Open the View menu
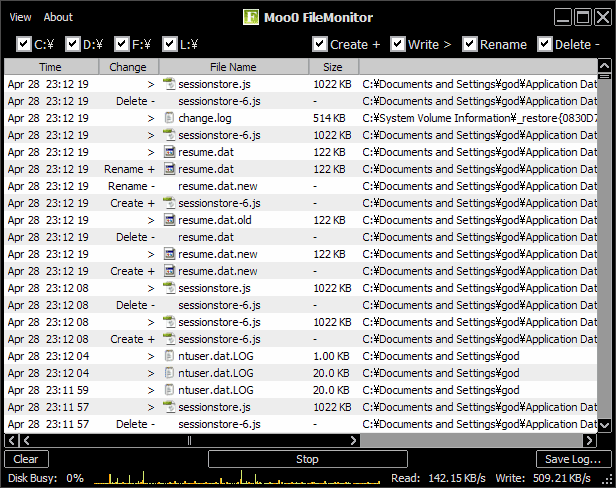Viewport: 616px width, 488px height. click(x=20, y=17)
